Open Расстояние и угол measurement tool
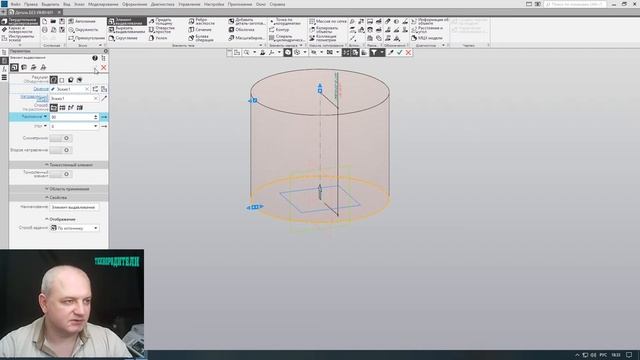Screen dimensions: 640x360 [427, 30]
